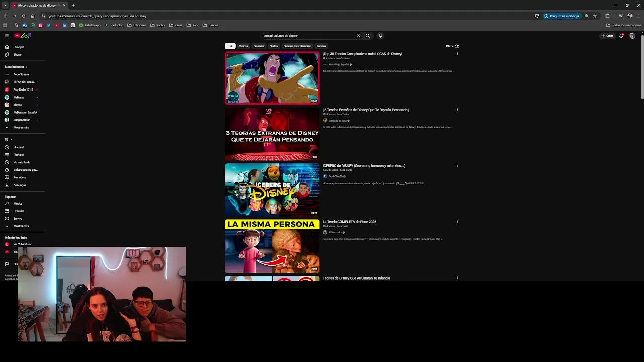Open the YouTube account avatar menu
This screenshot has height=362, width=644.
[632, 36]
